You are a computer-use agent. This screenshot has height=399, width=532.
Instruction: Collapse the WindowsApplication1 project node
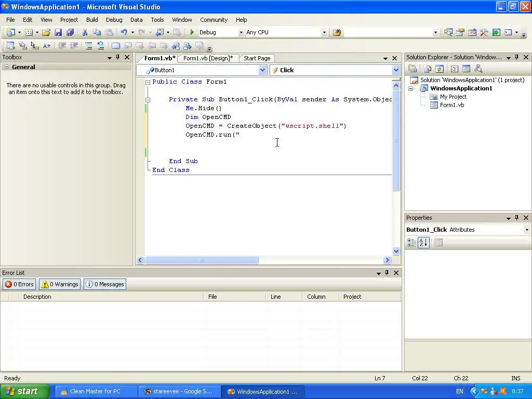pos(411,88)
